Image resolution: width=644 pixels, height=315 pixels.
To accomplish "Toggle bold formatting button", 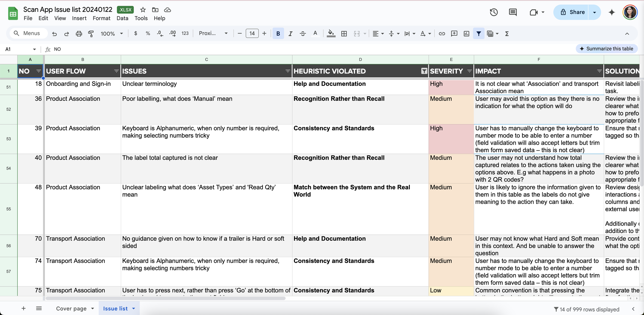I will (278, 33).
